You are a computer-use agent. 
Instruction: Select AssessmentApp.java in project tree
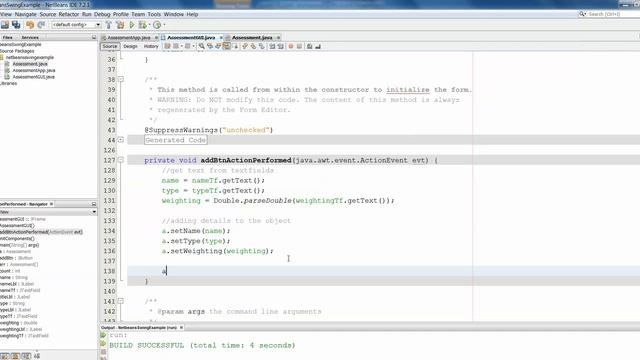coord(33,70)
